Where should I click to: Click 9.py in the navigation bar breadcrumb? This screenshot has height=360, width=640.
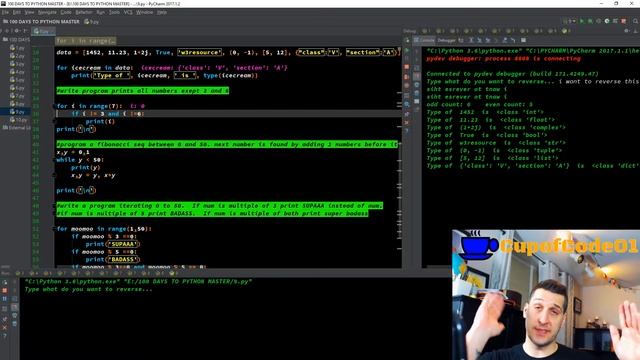tap(92, 22)
